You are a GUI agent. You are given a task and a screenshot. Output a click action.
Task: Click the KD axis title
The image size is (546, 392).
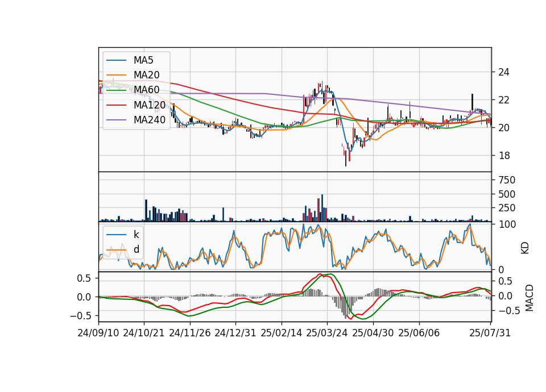coord(525,248)
